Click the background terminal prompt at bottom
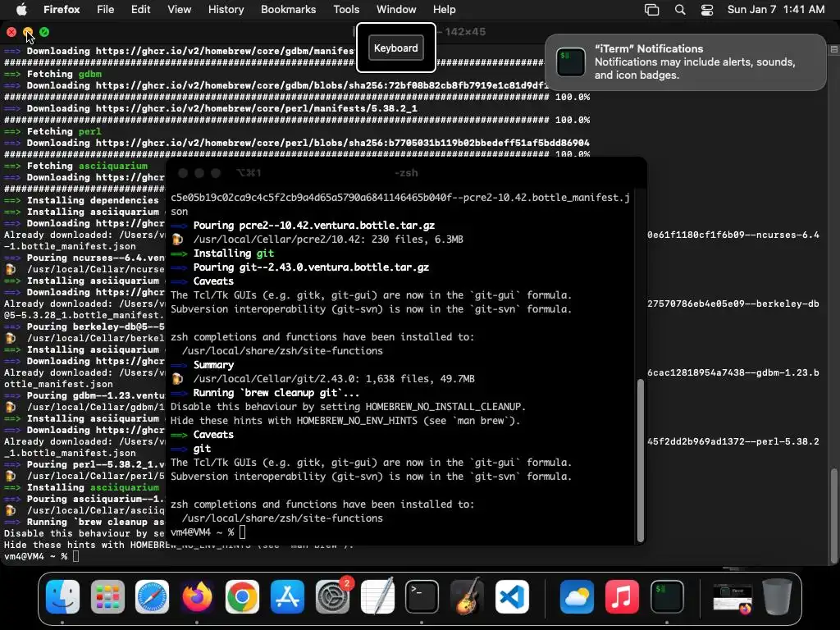Image resolution: width=840 pixels, height=630 pixels. pyautogui.click(x=35, y=557)
